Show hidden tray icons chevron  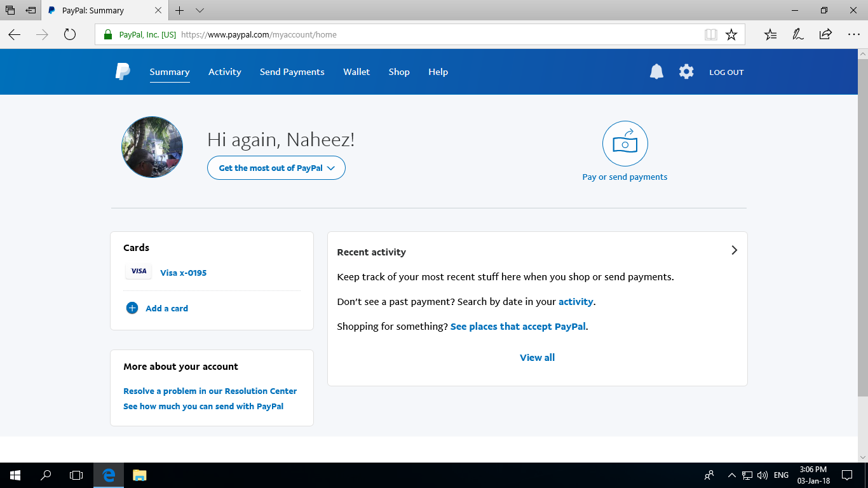[731, 475]
